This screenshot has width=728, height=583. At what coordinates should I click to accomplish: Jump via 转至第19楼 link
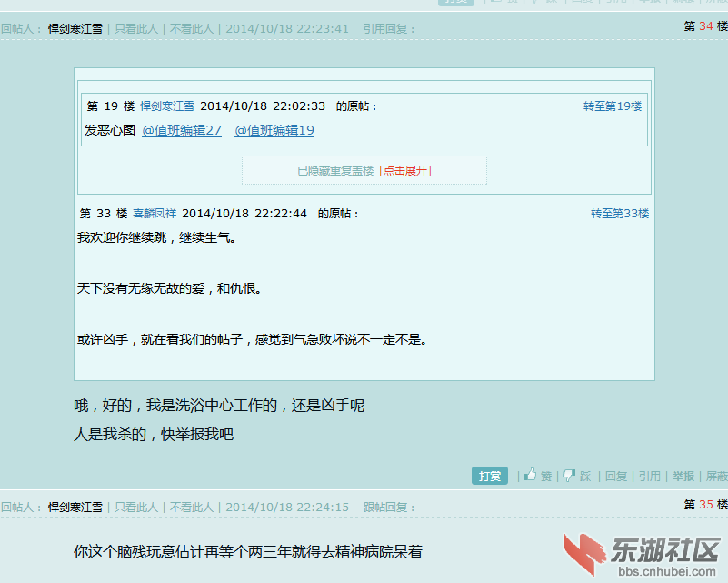pyautogui.click(x=613, y=106)
